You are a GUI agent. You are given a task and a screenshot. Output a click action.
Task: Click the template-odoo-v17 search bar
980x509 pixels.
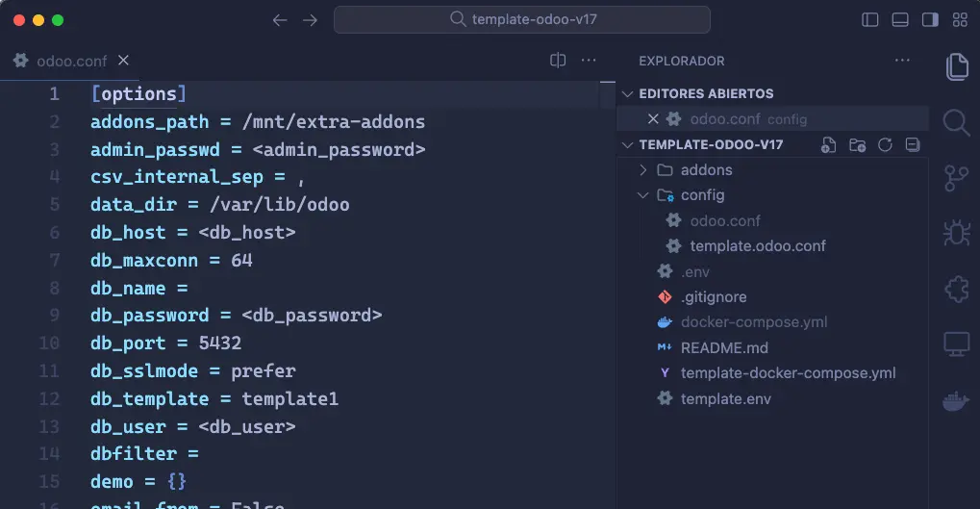522,19
